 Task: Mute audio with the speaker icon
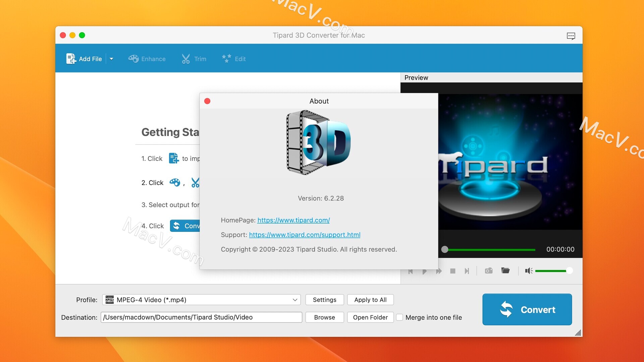tap(529, 270)
